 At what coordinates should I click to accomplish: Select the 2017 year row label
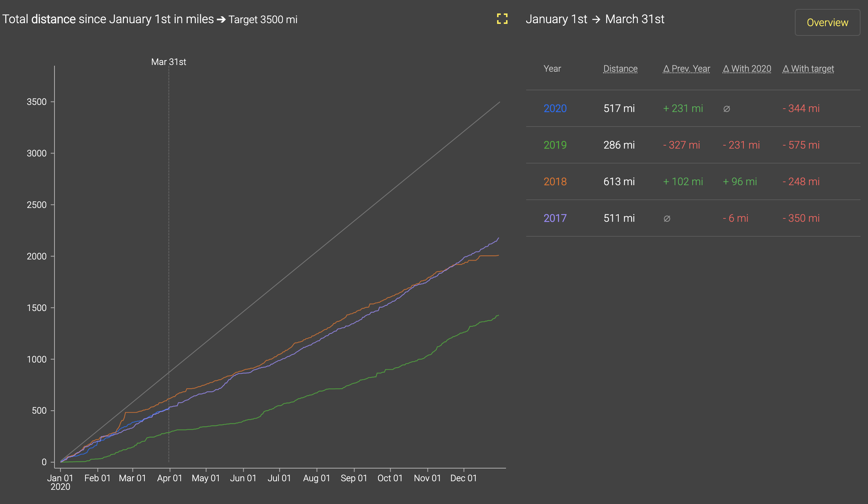pos(555,218)
